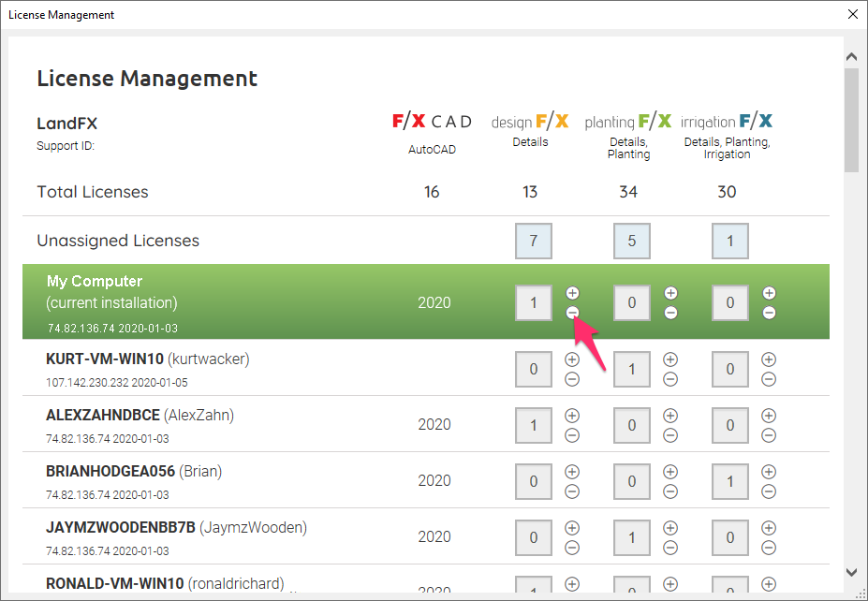Add planting F/X license to RONALD-VM-WIN10
This screenshot has height=601, width=868.
click(670, 584)
